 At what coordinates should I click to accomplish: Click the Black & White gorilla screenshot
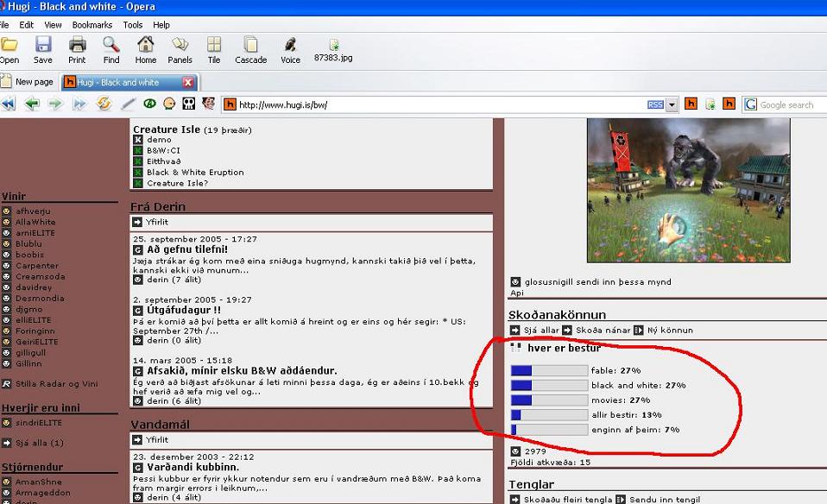coord(688,191)
